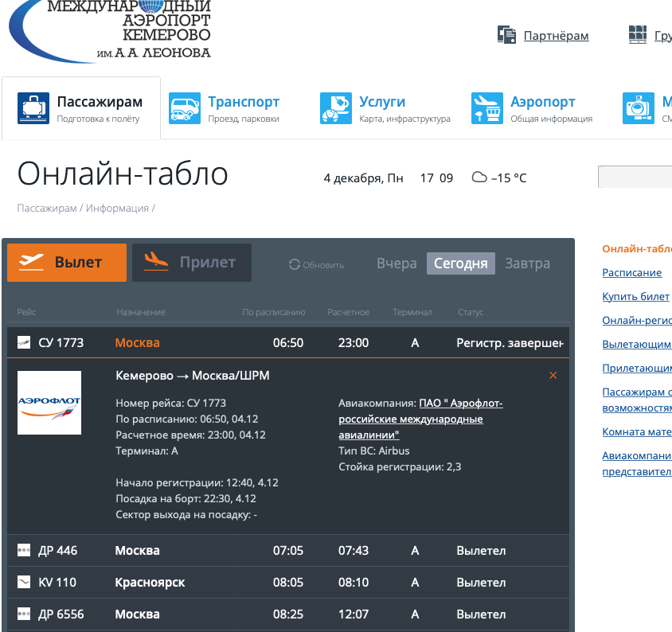The image size is (672, 632).
Task: Click the Услуги coffee cup icon
Action: pyautogui.click(x=336, y=109)
